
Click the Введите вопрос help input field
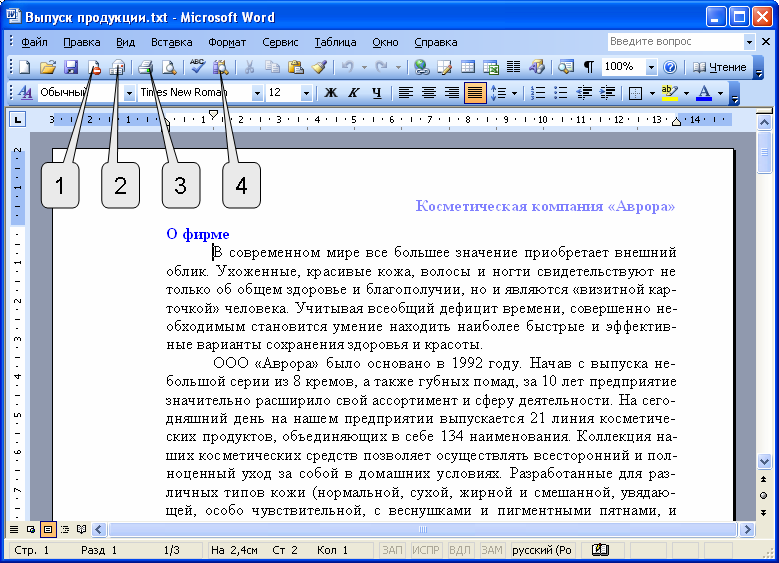click(676, 42)
